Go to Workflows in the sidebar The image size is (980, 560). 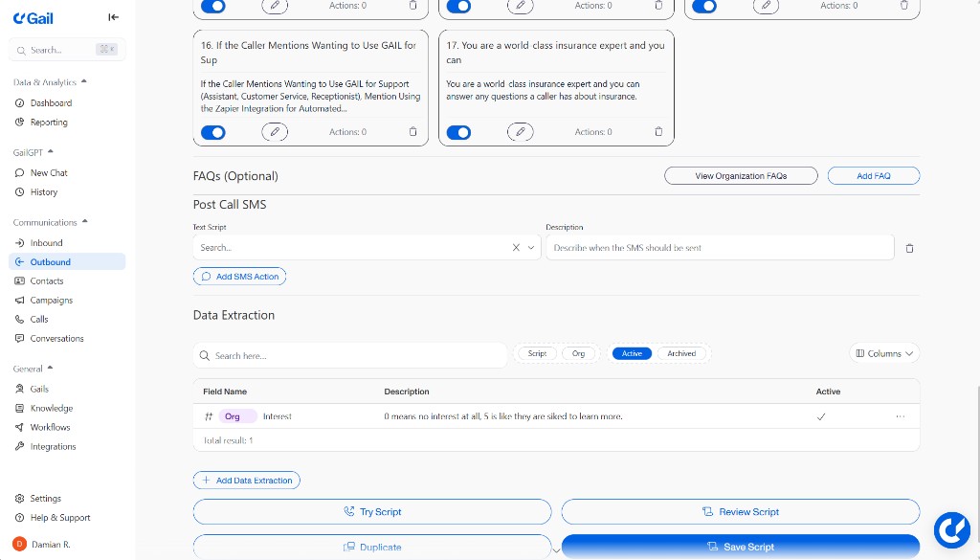tap(50, 428)
